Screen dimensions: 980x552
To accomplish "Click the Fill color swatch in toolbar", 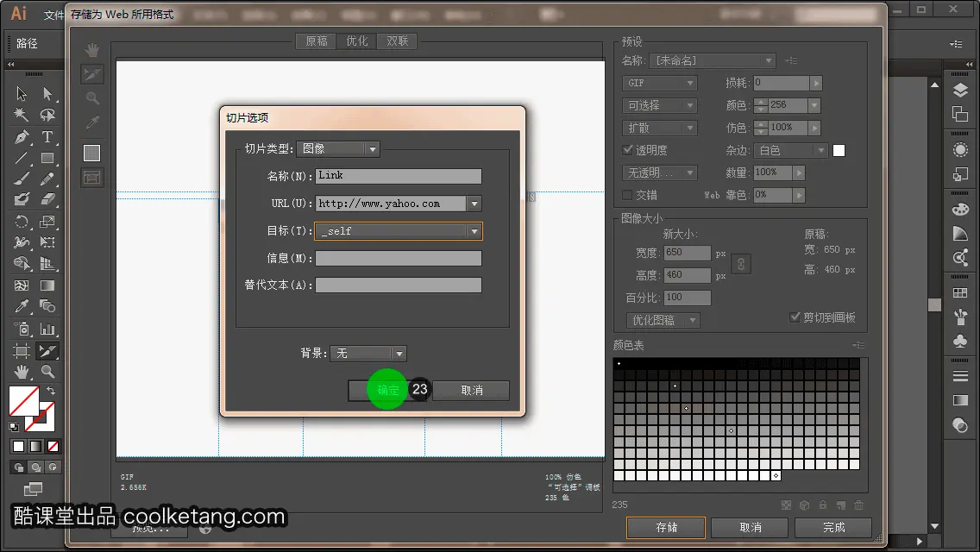I will click(x=24, y=401).
